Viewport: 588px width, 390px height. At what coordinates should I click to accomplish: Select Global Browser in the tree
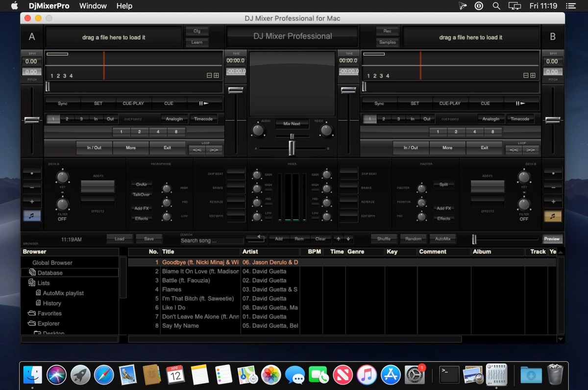click(52, 263)
